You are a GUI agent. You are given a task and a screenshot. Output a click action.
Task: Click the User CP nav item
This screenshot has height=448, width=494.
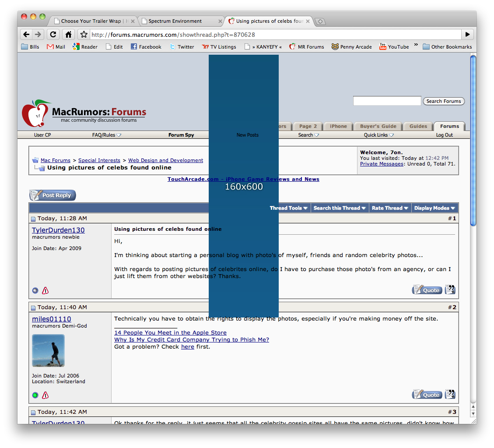tap(42, 135)
